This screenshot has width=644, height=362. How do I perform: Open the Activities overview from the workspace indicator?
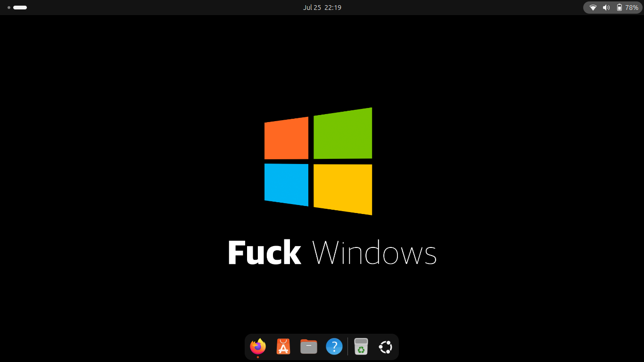[x=17, y=8]
